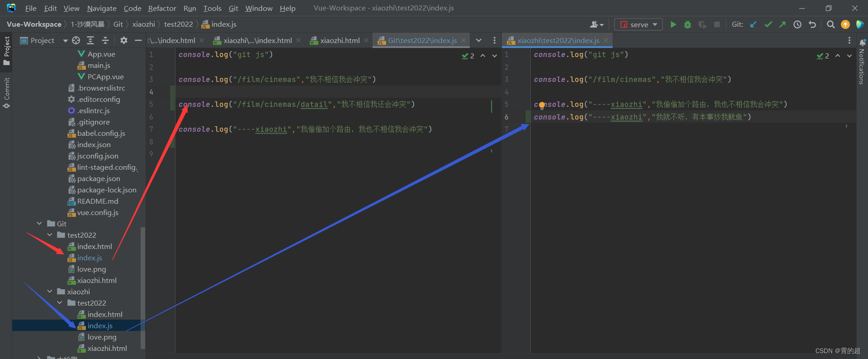Image resolution: width=868 pixels, height=359 pixels.
Task: Stop the running process with the stop square
Action: (717, 24)
